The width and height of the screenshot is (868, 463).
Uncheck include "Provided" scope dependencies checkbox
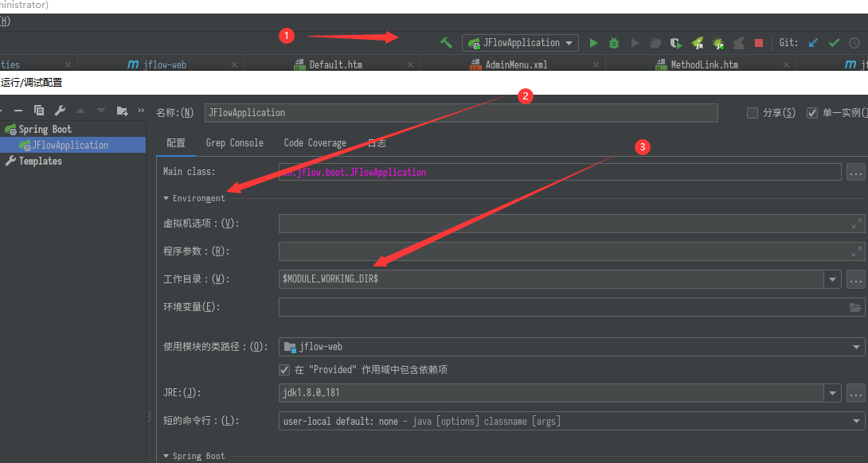coord(284,369)
